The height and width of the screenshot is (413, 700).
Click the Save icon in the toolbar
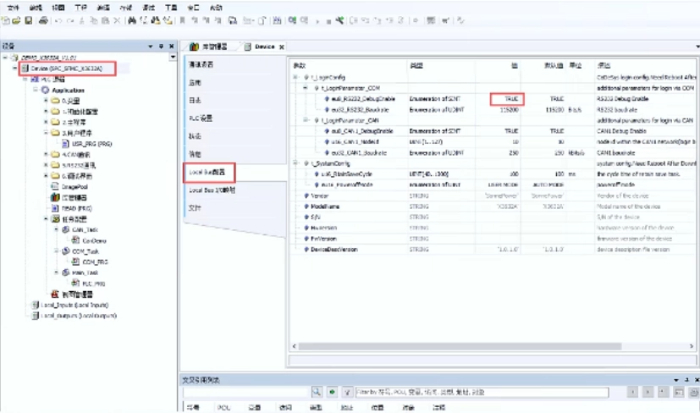pos(30,20)
